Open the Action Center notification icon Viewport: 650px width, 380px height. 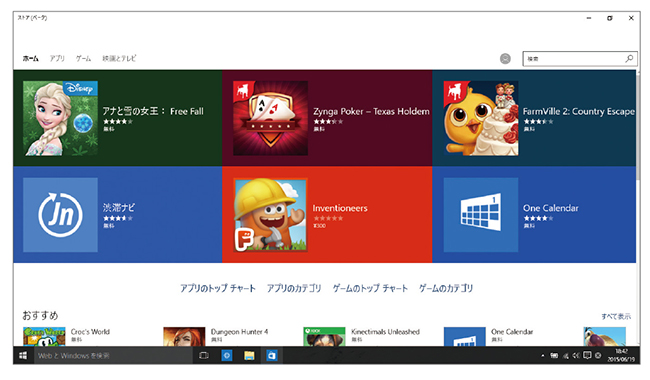(587, 356)
